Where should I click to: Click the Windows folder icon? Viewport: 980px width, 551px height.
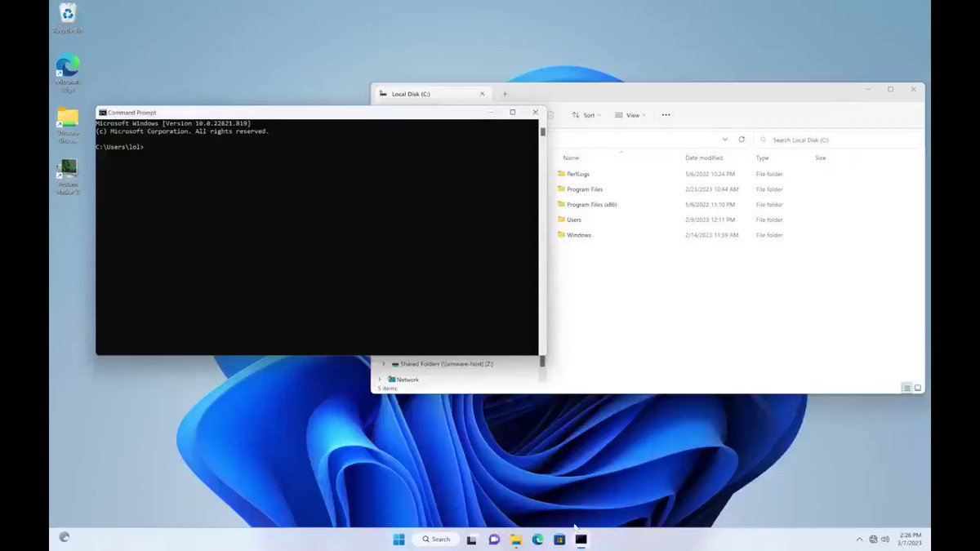pos(561,235)
